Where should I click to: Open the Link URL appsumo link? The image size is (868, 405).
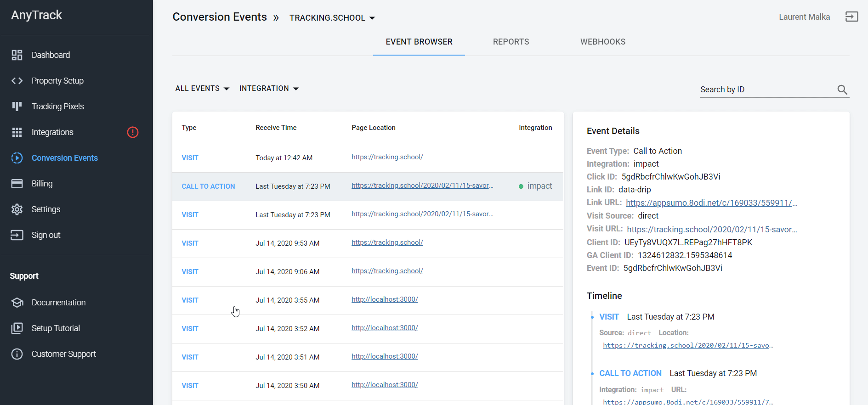pyautogui.click(x=711, y=203)
